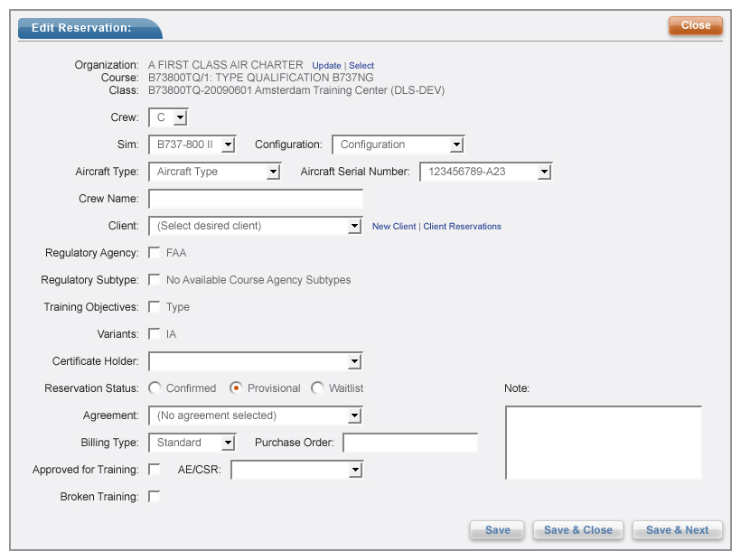Tick the Approved for Training checkbox
The image size is (741, 560).
[x=155, y=470]
